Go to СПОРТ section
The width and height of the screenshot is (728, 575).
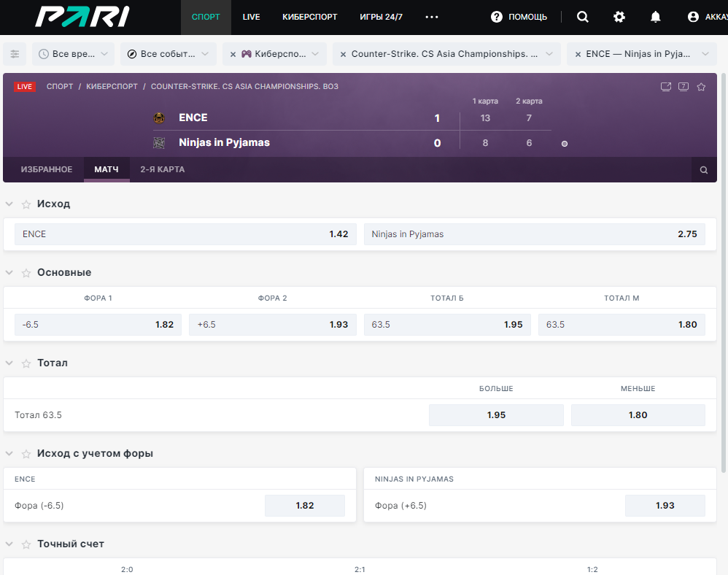[206, 18]
